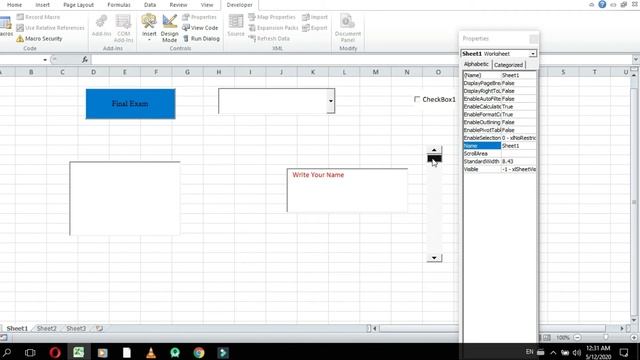Open the Review tab

click(178, 5)
